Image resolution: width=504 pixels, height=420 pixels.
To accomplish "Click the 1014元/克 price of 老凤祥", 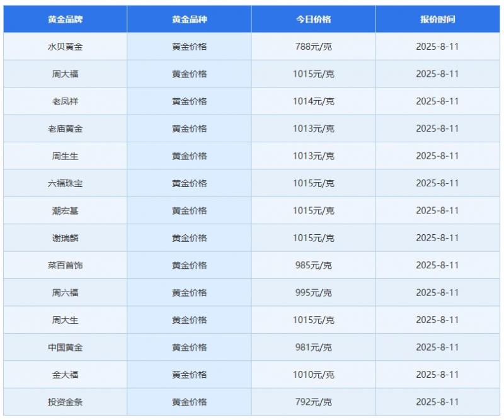I will (313, 101).
